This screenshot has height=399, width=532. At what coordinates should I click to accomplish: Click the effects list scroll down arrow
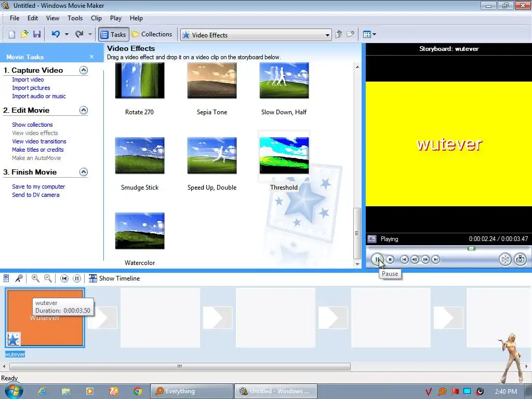click(357, 264)
